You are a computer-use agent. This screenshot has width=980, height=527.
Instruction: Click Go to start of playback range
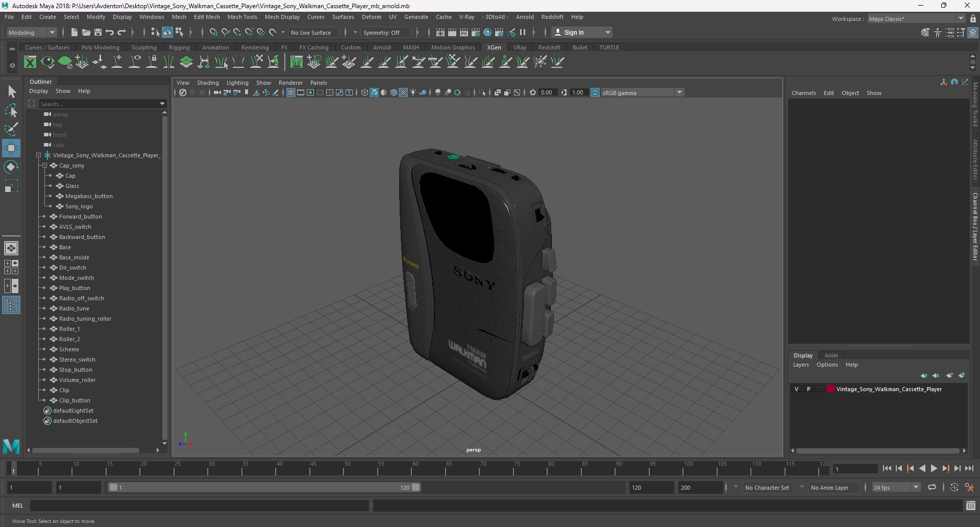[887, 468]
